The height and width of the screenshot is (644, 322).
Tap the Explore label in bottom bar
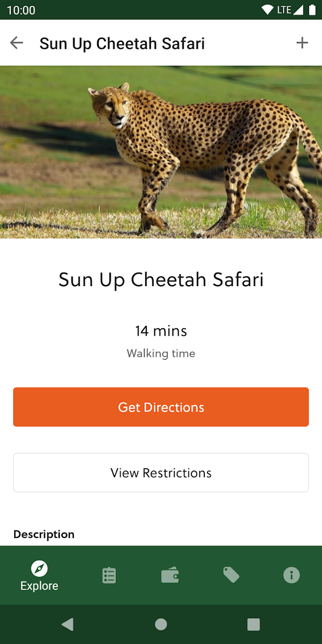(x=40, y=586)
